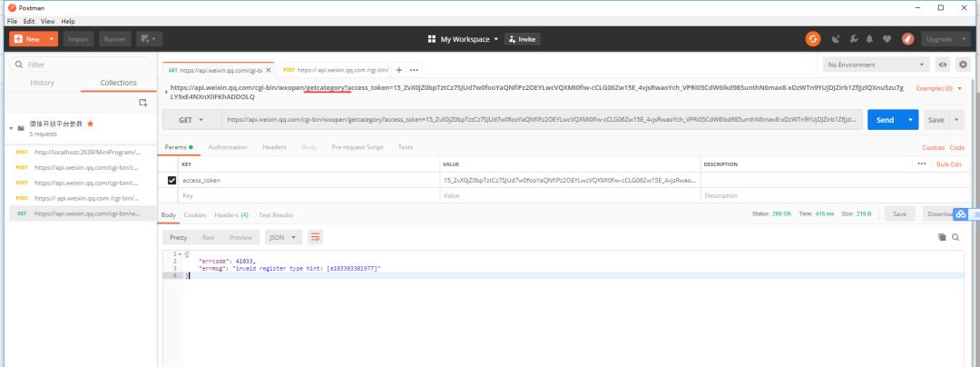980x367 pixels.
Task: Open the Help menu
Action: pyautogui.click(x=68, y=21)
